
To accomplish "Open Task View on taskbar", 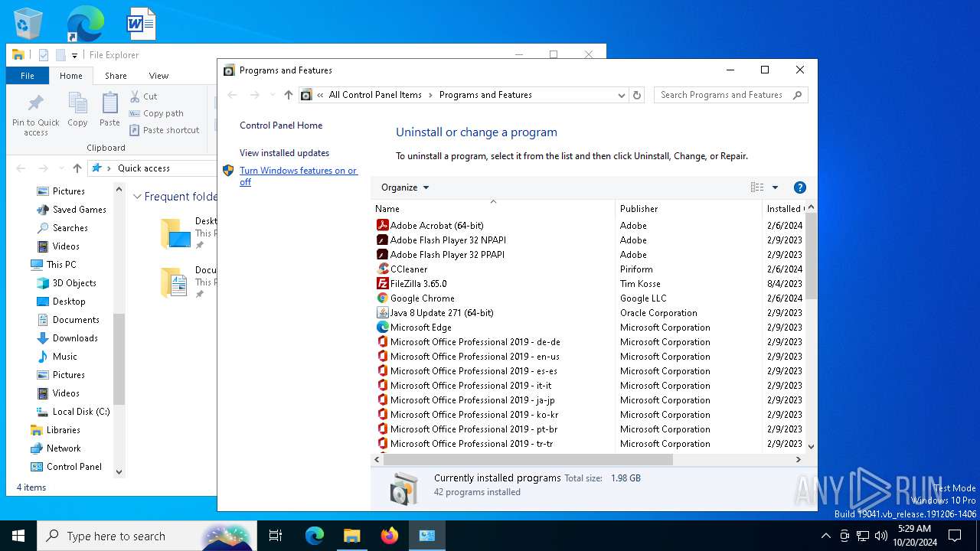I will [276, 536].
